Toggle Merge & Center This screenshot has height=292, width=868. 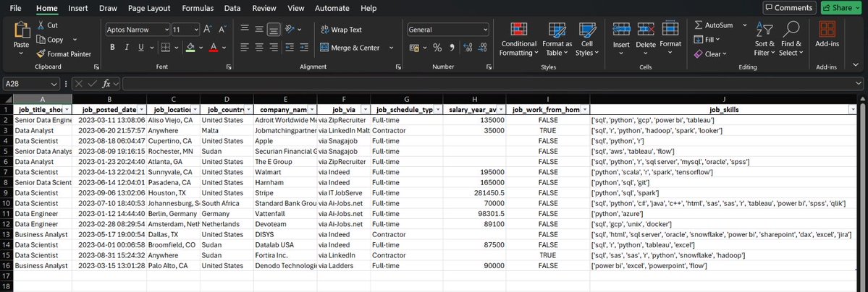point(350,48)
